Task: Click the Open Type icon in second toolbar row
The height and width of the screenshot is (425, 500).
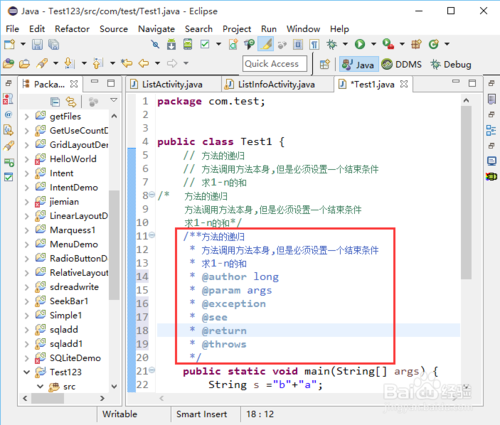Action: pos(9,63)
